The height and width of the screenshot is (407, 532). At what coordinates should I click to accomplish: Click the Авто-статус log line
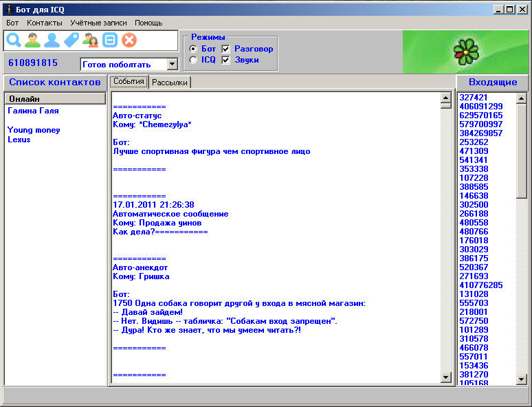137,115
